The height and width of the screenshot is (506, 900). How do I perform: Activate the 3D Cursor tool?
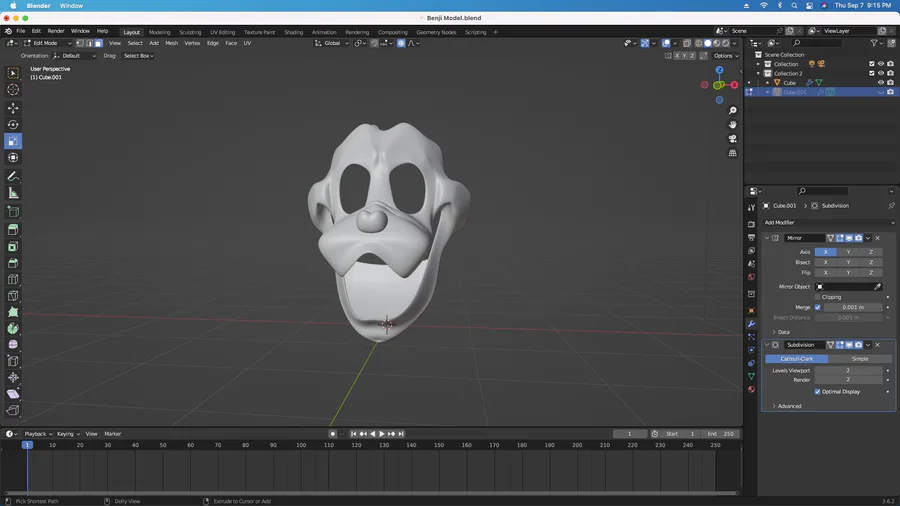point(13,90)
